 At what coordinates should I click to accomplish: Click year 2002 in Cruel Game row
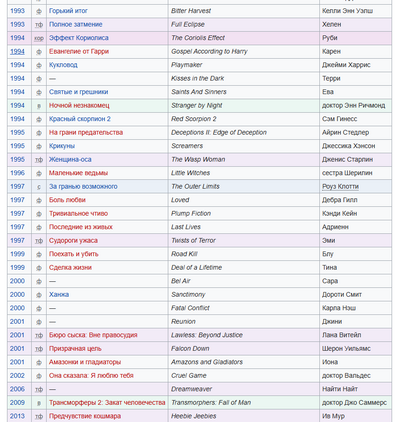coord(17,375)
